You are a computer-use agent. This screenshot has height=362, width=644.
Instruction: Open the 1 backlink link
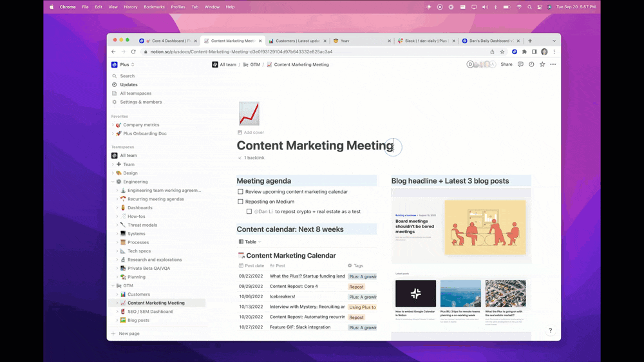(251, 158)
